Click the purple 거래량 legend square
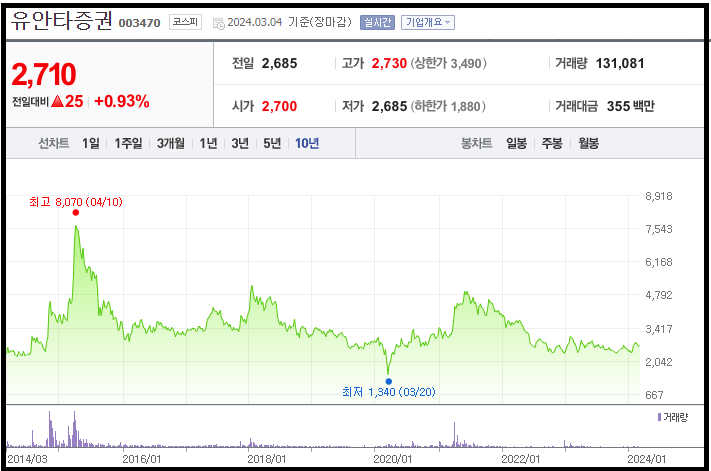Image resolution: width=711 pixels, height=471 pixels. tap(659, 417)
